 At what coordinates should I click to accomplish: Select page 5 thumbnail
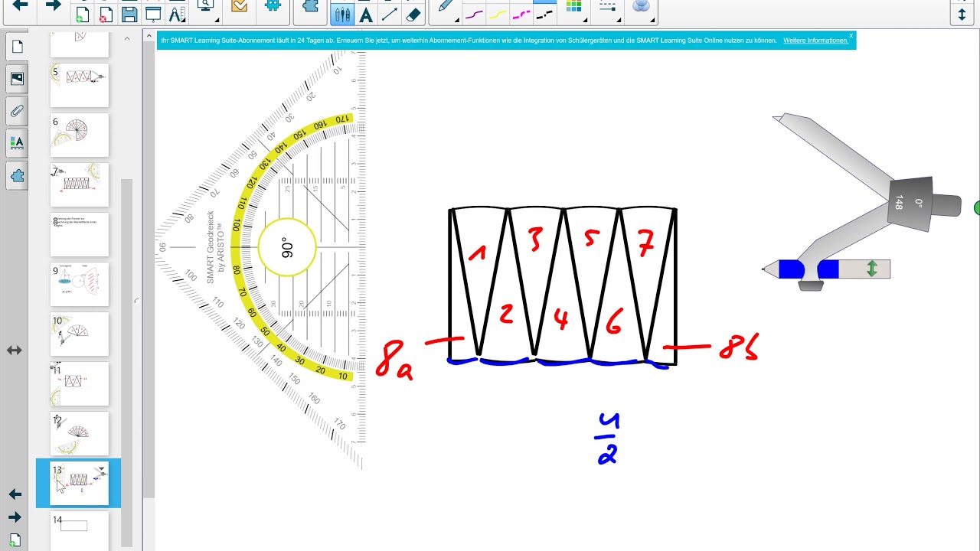(80, 85)
